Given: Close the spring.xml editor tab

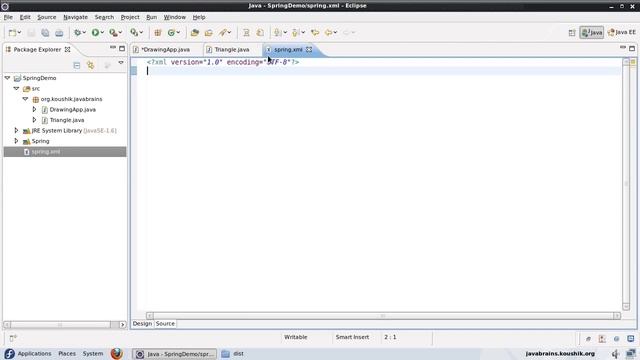Looking at the screenshot, I should point(309,49).
